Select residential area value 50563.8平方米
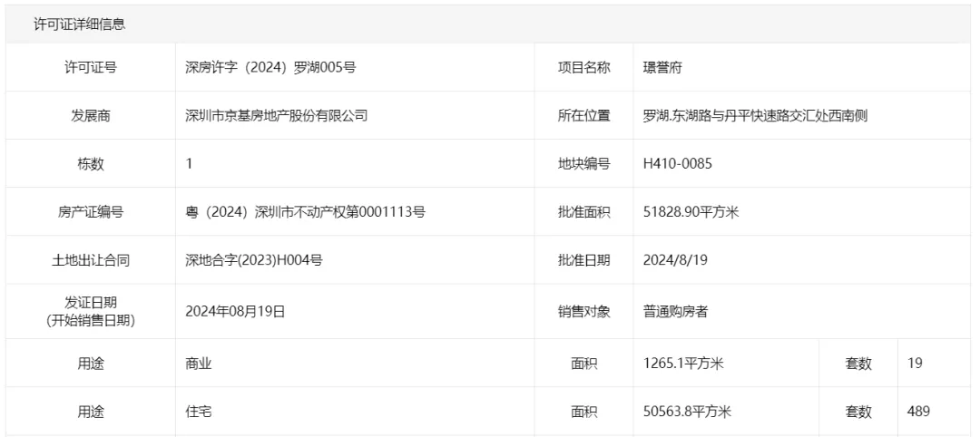Image resolution: width=980 pixels, height=437 pixels. [x=687, y=412]
